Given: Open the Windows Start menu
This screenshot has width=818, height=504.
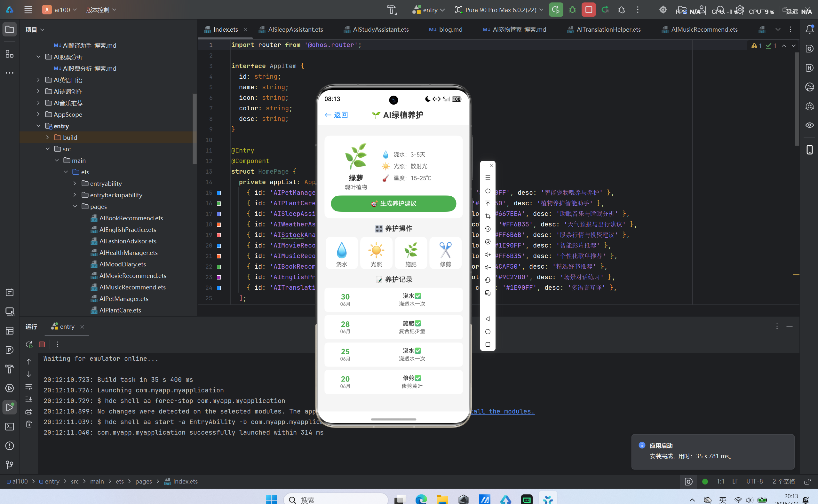Looking at the screenshot, I should click(272, 499).
